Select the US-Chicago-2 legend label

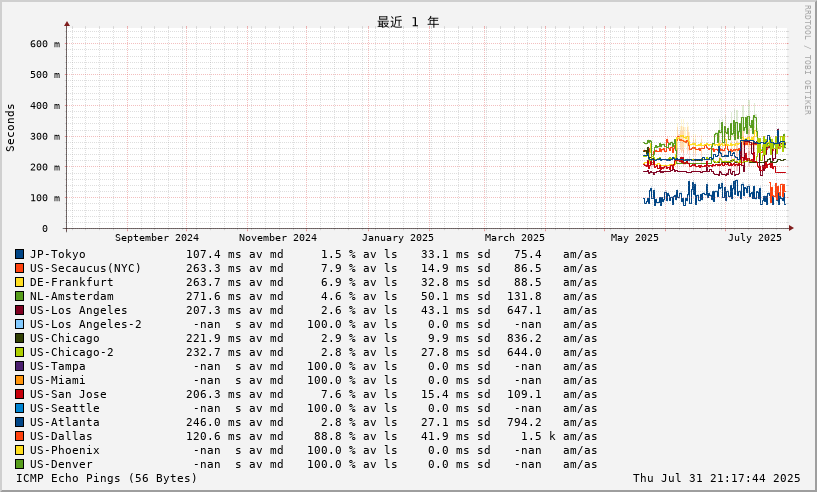(71, 352)
